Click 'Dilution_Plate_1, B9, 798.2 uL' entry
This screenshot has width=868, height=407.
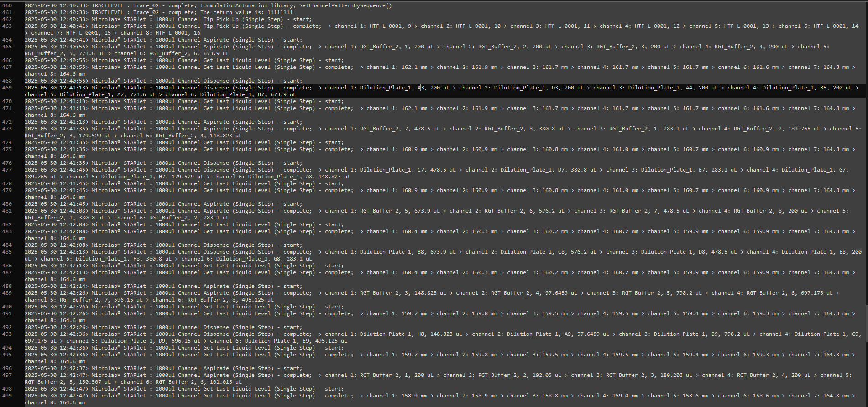click(701, 334)
